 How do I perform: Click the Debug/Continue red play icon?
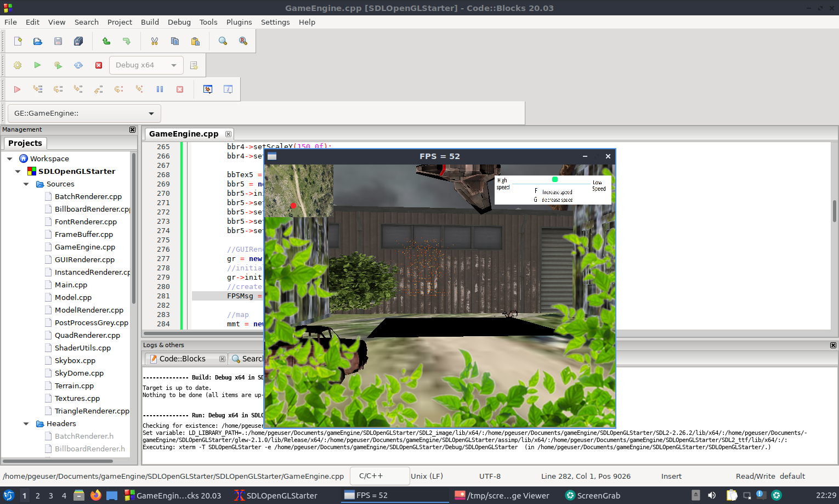16,89
